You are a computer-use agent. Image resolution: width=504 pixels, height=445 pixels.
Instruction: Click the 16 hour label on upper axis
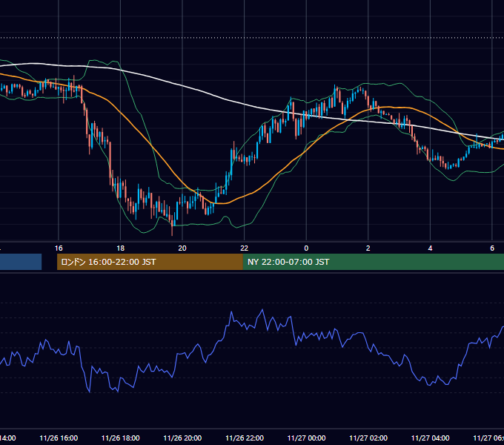(59, 248)
